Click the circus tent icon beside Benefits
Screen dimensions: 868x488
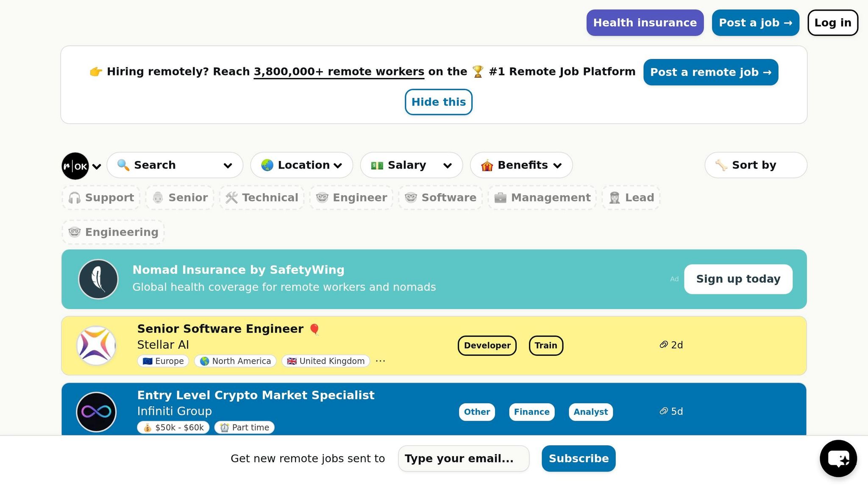coord(487,165)
